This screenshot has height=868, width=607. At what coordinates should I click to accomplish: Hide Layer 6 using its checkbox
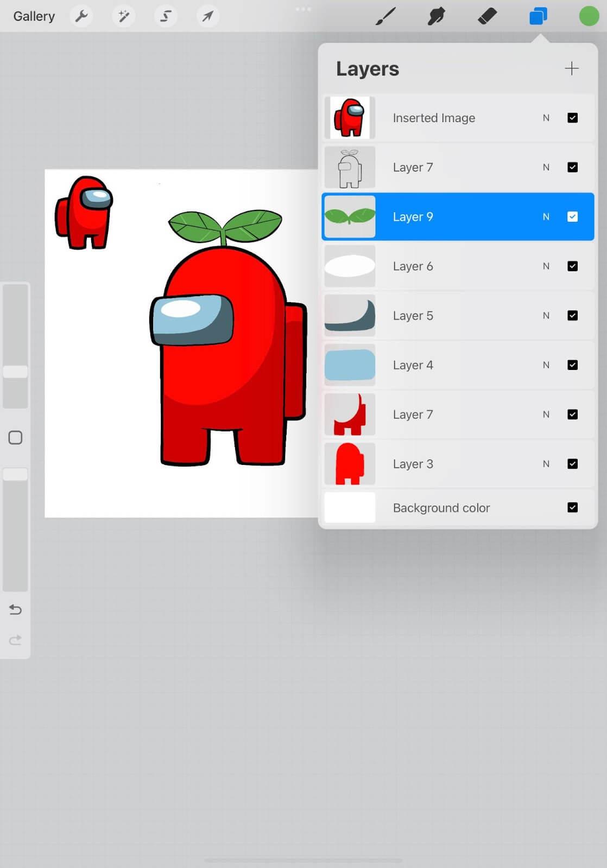pos(572,266)
